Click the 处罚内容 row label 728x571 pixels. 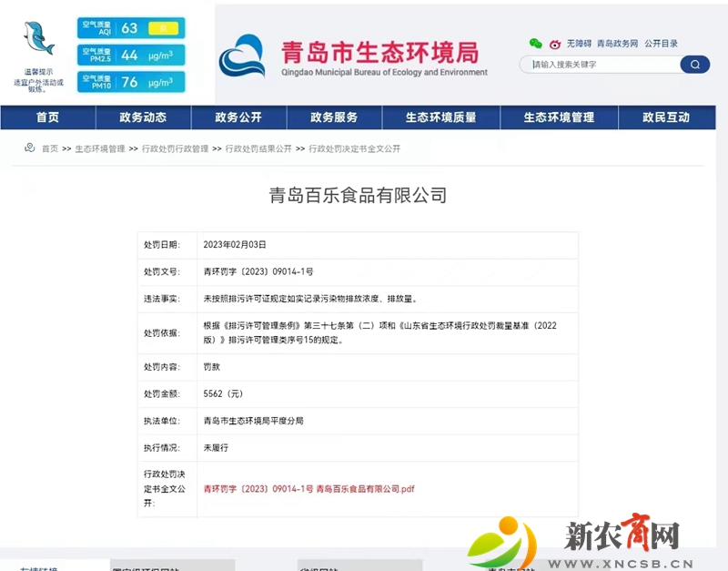click(x=162, y=367)
